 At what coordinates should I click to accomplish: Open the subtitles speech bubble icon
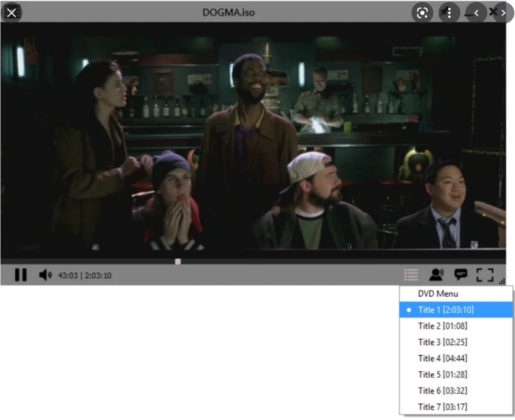pos(460,275)
